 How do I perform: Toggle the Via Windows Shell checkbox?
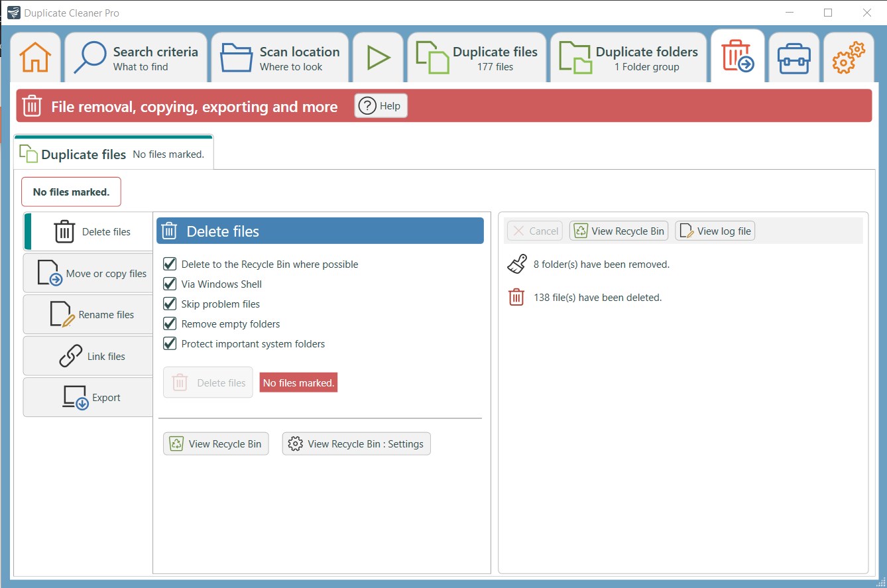[170, 284]
